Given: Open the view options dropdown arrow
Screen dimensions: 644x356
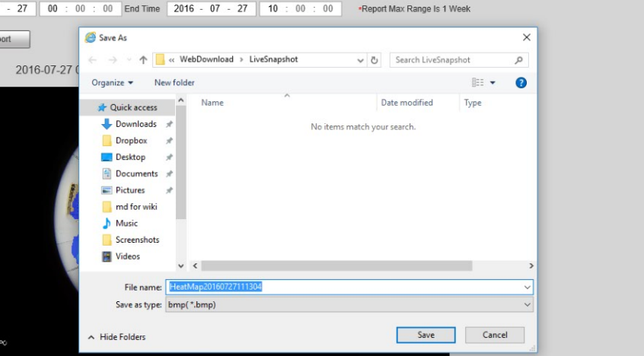Looking at the screenshot, I should click(493, 83).
